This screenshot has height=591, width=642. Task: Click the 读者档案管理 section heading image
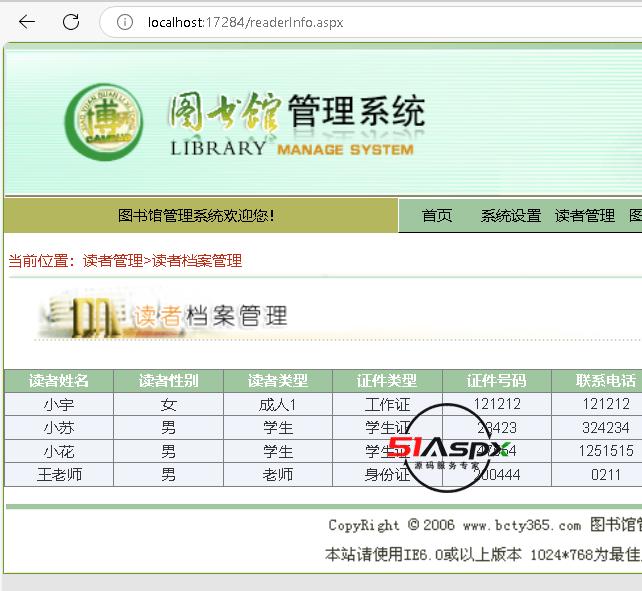coord(164,315)
